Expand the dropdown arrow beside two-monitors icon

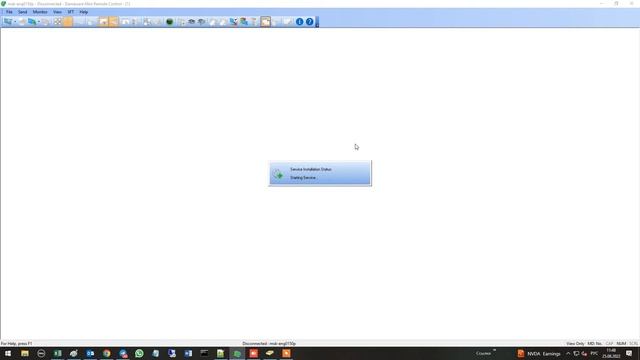click(x=39, y=22)
